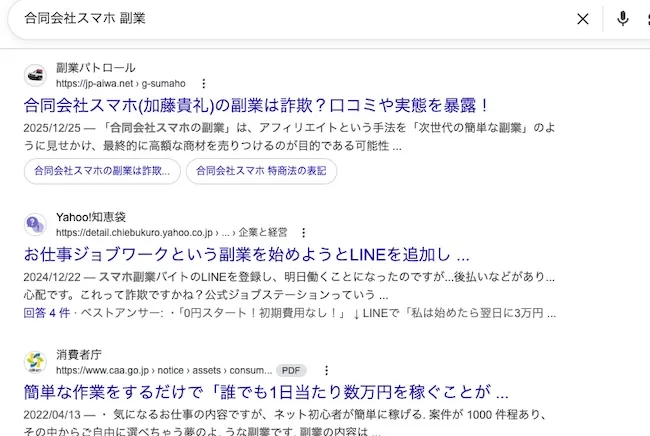650x436 pixels.
Task: Open options menu for 副業パトロール result
Action: [x=204, y=84]
